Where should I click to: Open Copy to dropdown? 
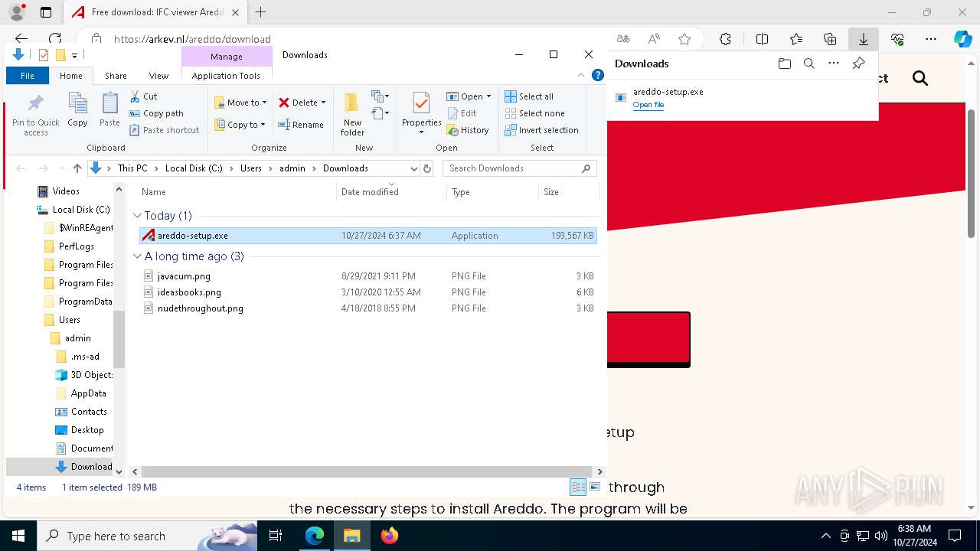[240, 125]
